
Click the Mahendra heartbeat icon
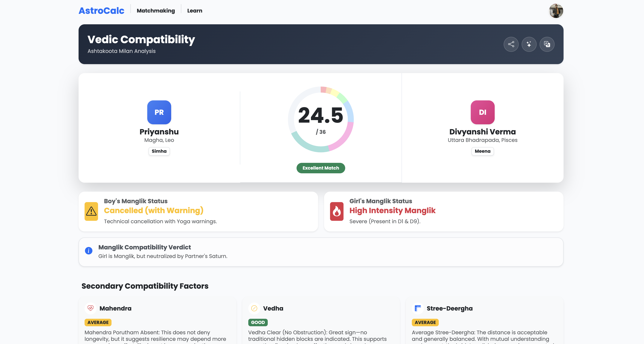pos(91,308)
